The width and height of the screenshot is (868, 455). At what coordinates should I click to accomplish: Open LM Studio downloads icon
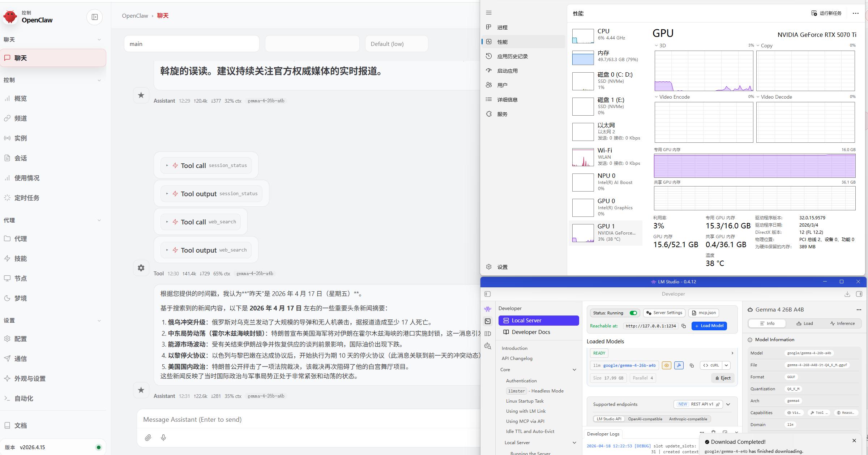847,294
